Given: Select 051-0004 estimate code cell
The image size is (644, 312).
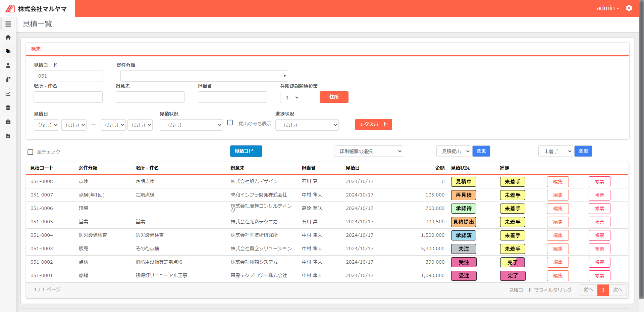Looking at the screenshot, I should pyautogui.click(x=42, y=235).
